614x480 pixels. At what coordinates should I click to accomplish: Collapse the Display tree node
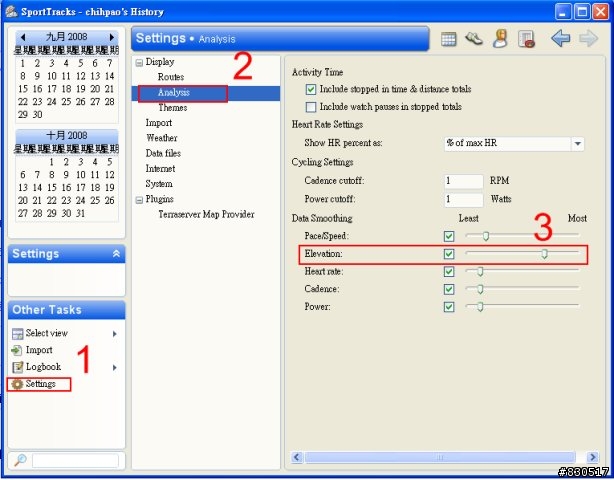click(139, 63)
